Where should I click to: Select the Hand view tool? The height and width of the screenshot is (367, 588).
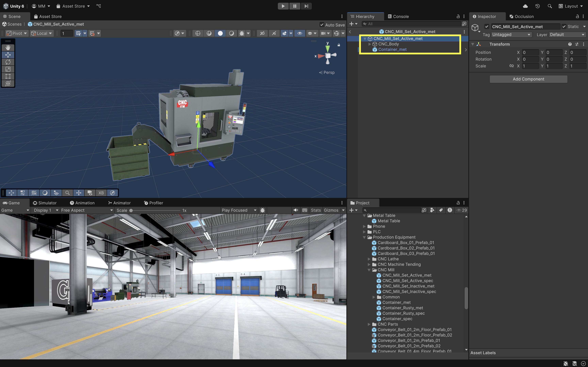(8, 48)
